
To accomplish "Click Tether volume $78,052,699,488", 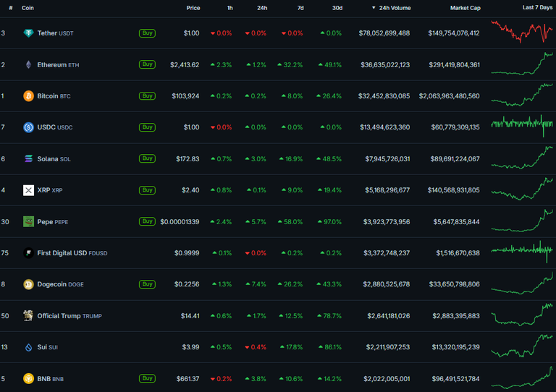I will click(x=384, y=33).
